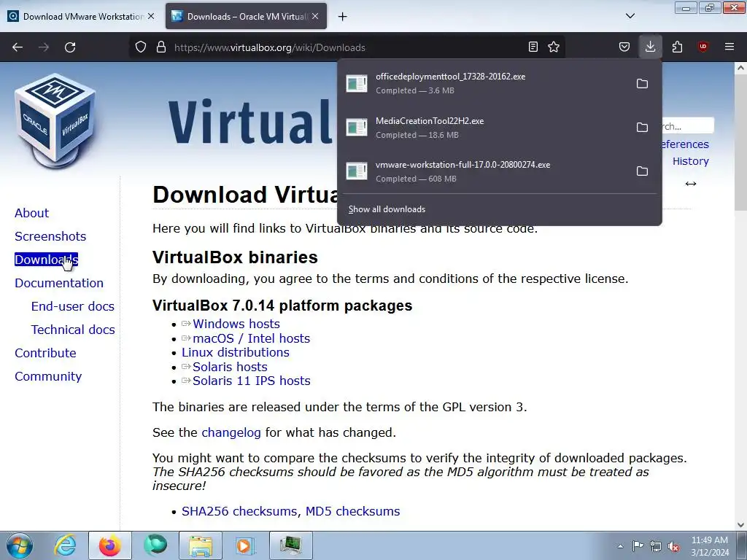Open the file explorer folder taskbar icon
The height and width of the screenshot is (560, 747).
[x=201, y=545]
